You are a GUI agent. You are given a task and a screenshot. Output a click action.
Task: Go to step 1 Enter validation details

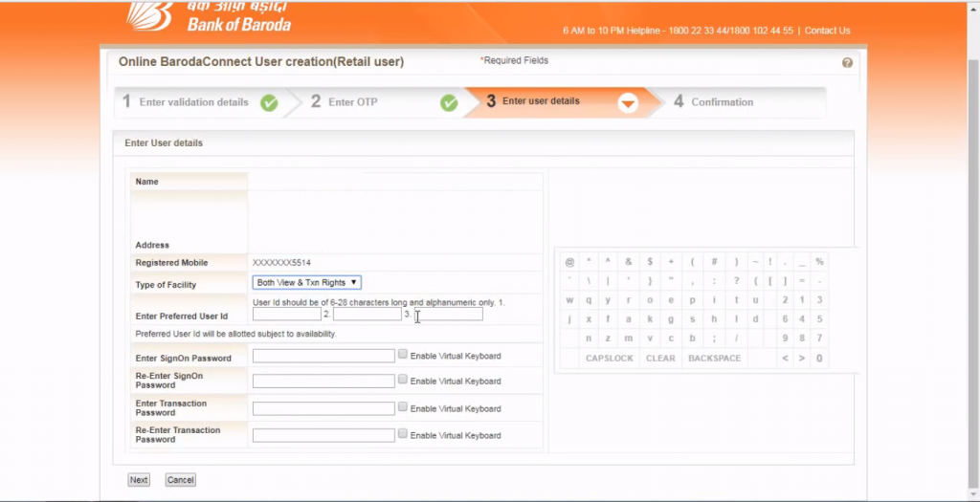point(193,102)
